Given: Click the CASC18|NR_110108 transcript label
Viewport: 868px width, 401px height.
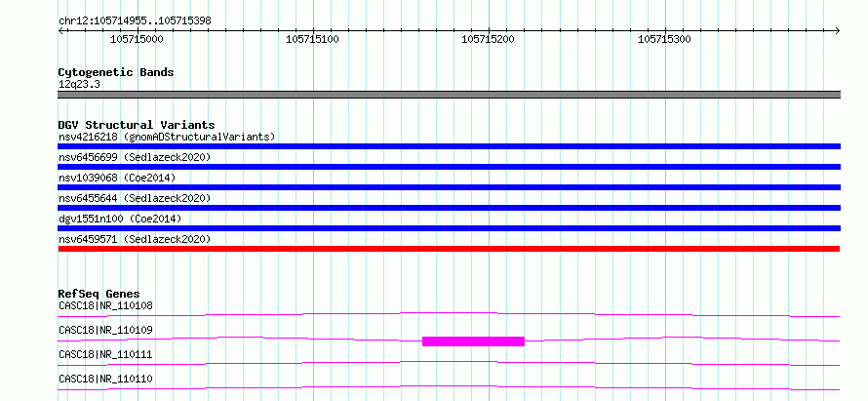Looking at the screenshot, I should 105,305.
